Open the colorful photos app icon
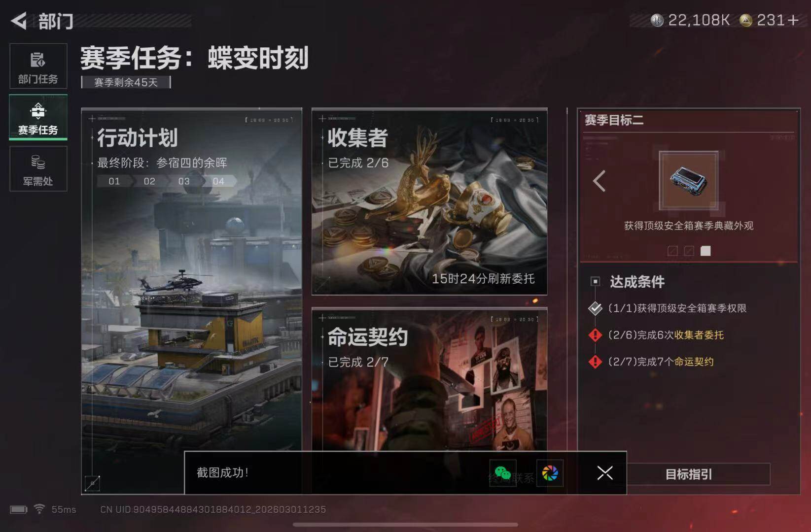The height and width of the screenshot is (532, 811). [x=550, y=473]
